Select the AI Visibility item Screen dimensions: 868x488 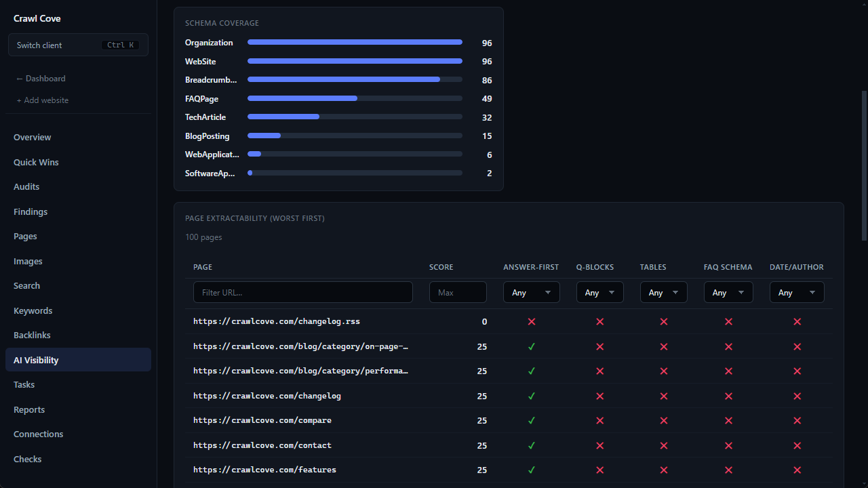[78, 360]
